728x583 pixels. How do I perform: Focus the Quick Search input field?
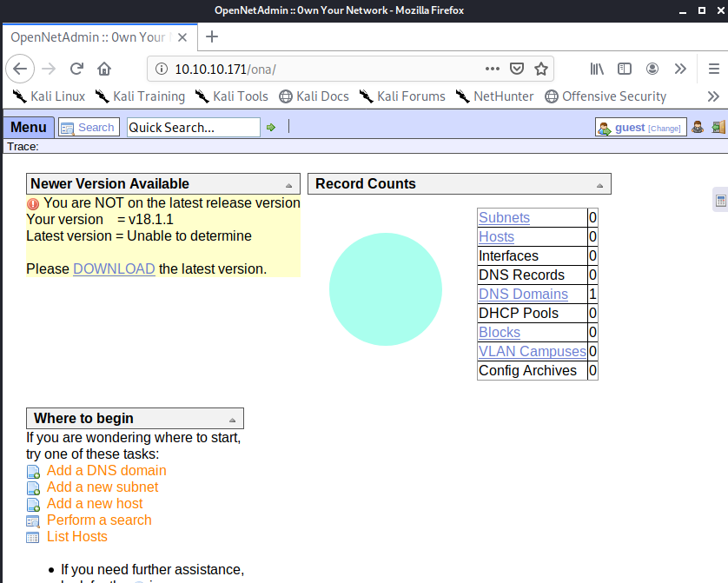(x=193, y=127)
